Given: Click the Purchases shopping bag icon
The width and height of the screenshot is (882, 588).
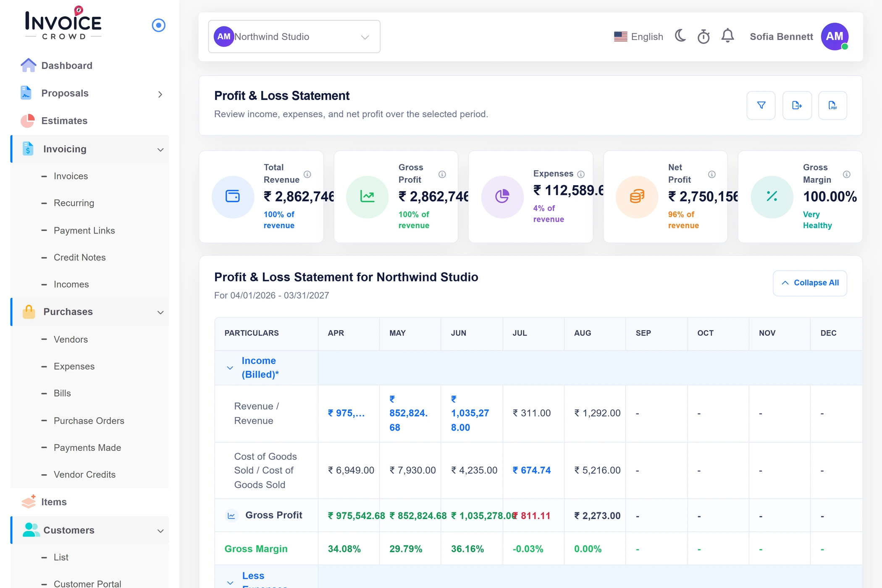Looking at the screenshot, I should (x=29, y=312).
